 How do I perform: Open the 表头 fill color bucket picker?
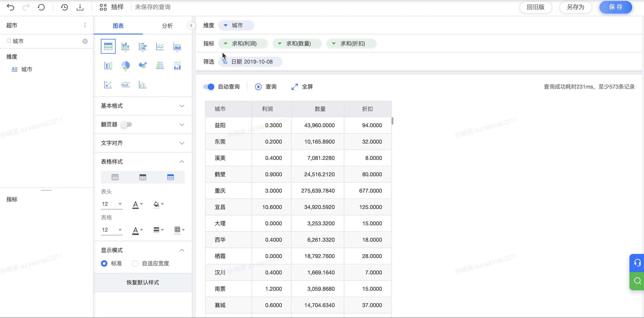pos(158,205)
